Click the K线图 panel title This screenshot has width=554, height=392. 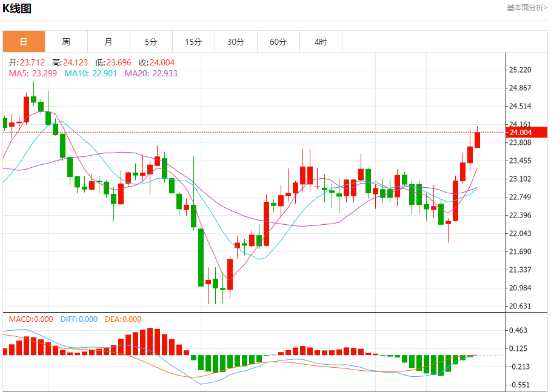pos(17,8)
